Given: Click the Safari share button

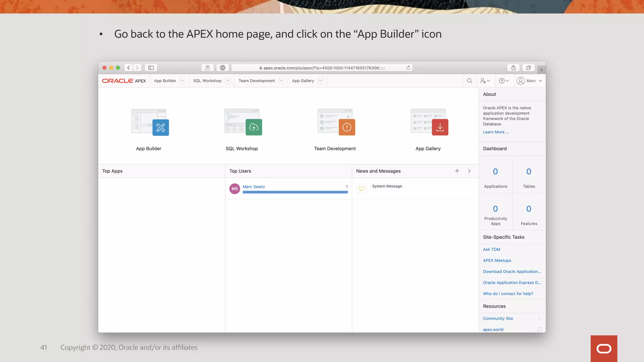Looking at the screenshot, I should tap(514, 68).
